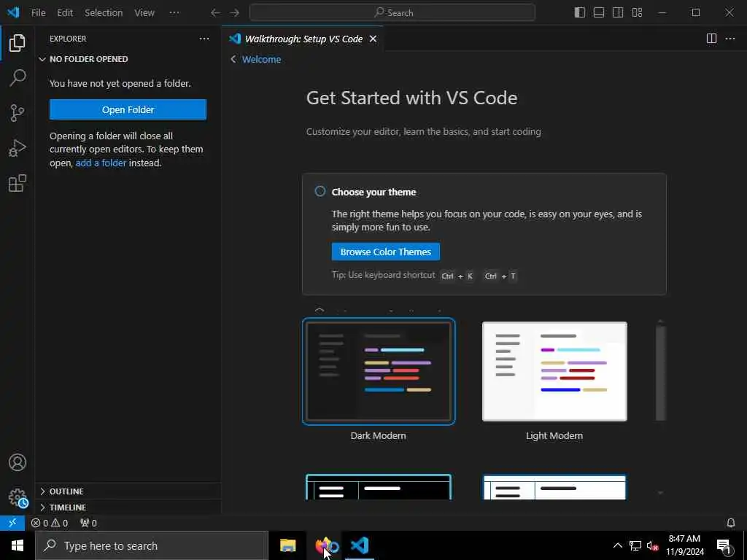This screenshot has height=560, width=747.
Task: Toggle the bottom panel layout icon
Action: [599, 12]
